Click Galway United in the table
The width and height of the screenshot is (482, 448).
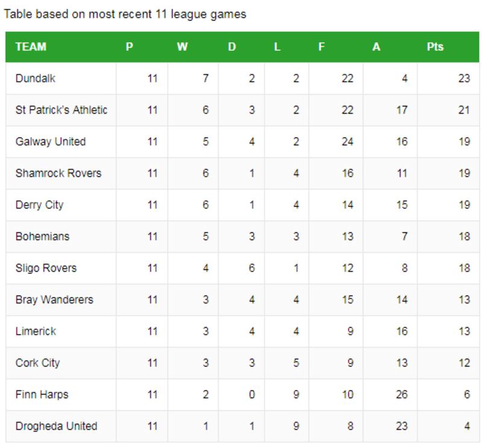coord(51,142)
